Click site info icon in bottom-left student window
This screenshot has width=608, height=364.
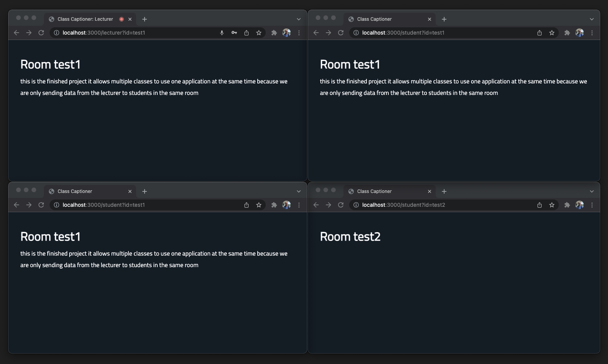click(57, 205)
